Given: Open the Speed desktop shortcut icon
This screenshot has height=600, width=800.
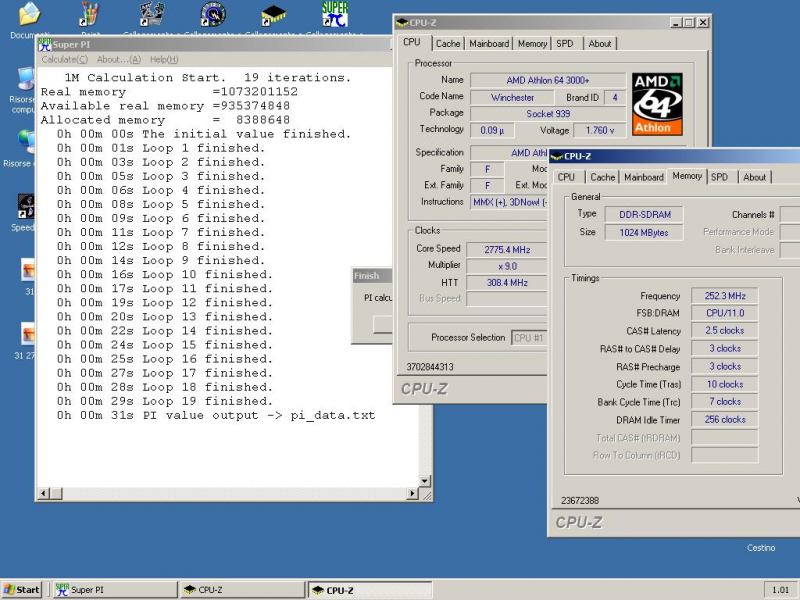Looking at the screenshot, I should 26,206.
